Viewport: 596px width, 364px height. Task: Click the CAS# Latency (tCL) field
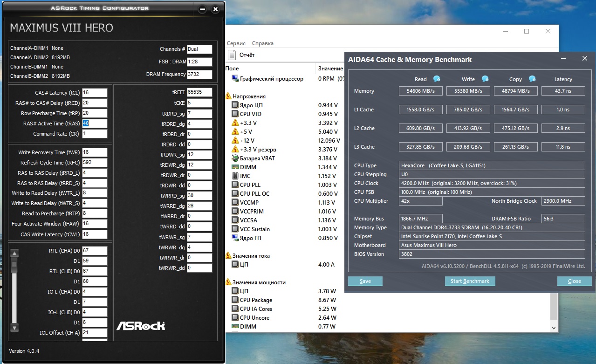pos(95,93)
